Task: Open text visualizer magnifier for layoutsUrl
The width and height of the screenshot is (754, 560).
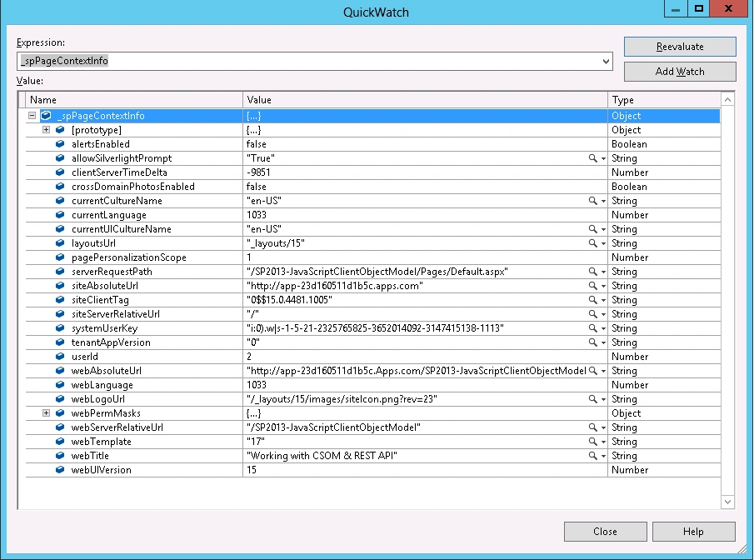Action: click(x=593, y=243)
